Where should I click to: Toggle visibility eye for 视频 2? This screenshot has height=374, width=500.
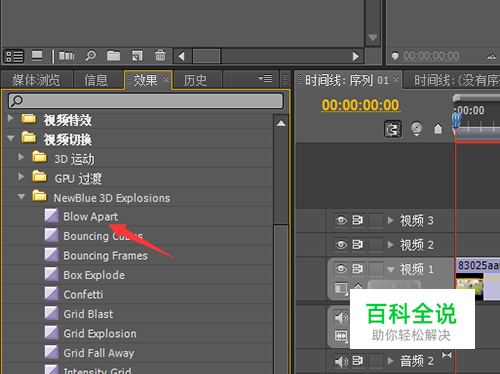[x=341, y=245]
